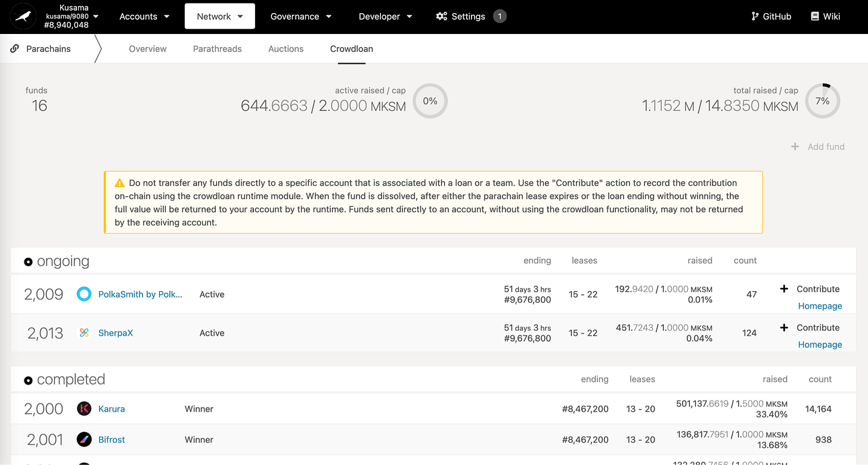Screen dimensions: 868x465
Task: Open the SherpaX link
Action: pos(116,333)
